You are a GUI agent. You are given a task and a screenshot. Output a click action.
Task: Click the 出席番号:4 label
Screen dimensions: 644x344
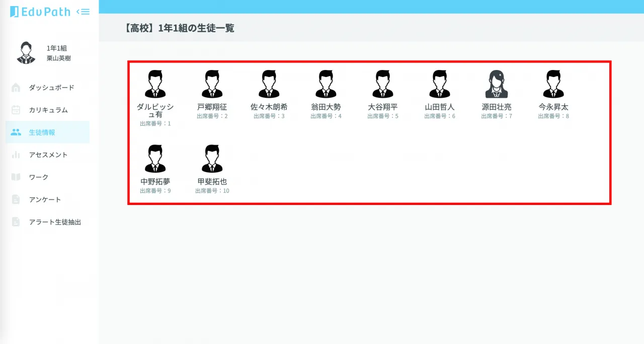326,116
